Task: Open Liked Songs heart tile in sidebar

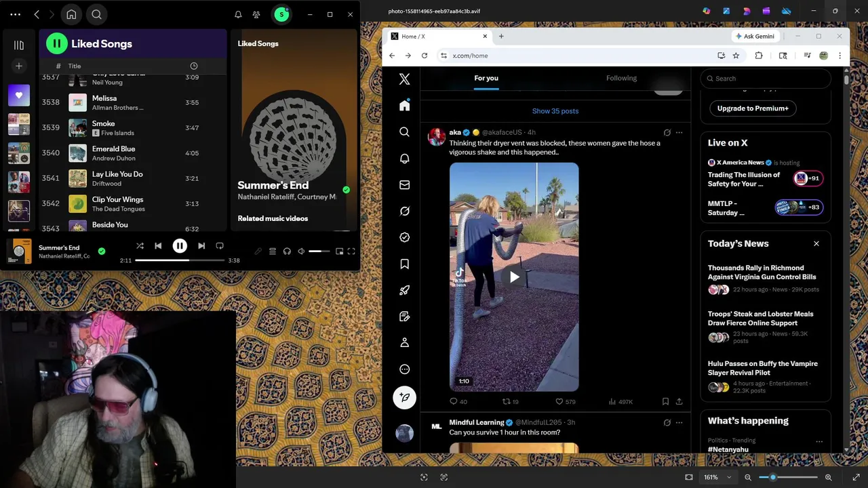Action: 19,96
